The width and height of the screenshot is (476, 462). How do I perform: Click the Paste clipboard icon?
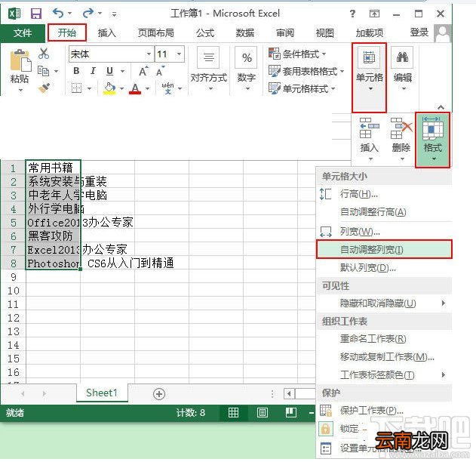[20, 60]
